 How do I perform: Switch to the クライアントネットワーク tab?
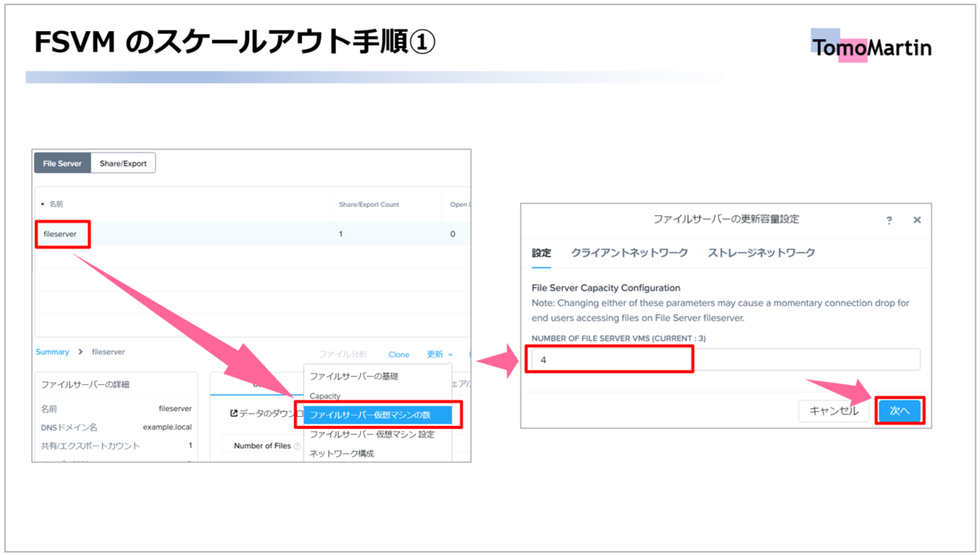[630, 253]
